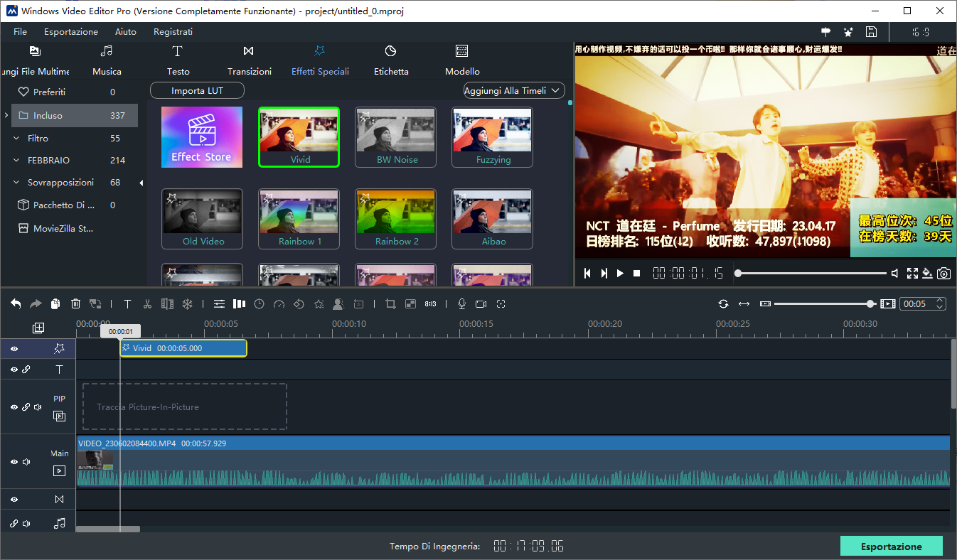Screen dimensions: 957x560
Task: Toggle the link icon on the PIP track
Action: tap(26, 406)
